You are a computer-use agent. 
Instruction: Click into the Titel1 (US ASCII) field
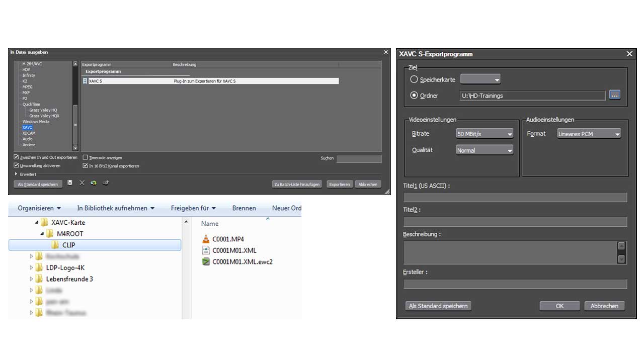click(x=515, y=198)
